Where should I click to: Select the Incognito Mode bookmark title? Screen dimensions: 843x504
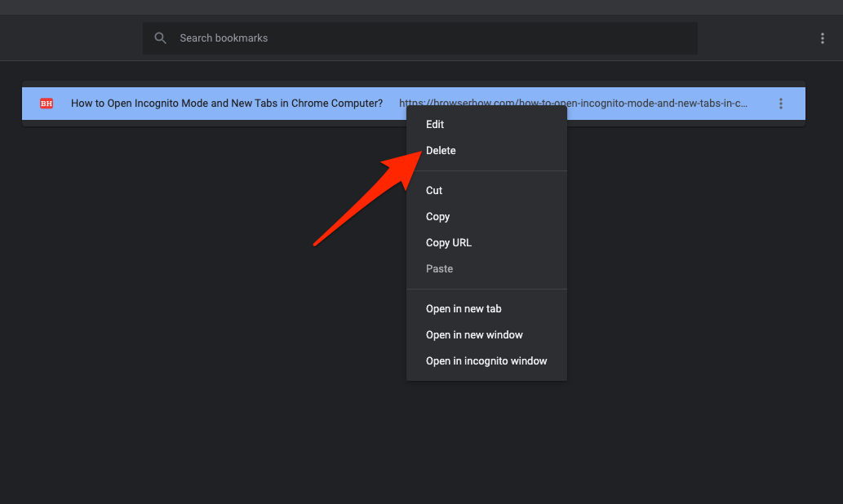[x=227, y=103]
